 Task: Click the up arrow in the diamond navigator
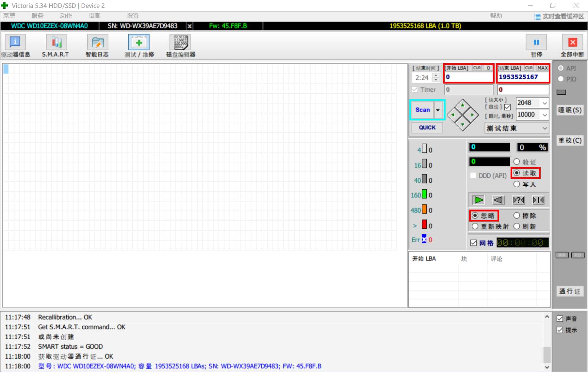click(463, 105)
